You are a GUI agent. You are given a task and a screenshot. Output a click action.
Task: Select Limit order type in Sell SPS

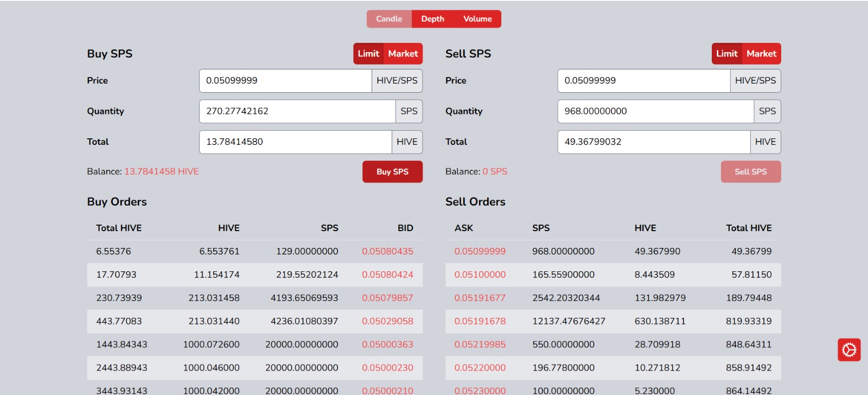point(726,54)
